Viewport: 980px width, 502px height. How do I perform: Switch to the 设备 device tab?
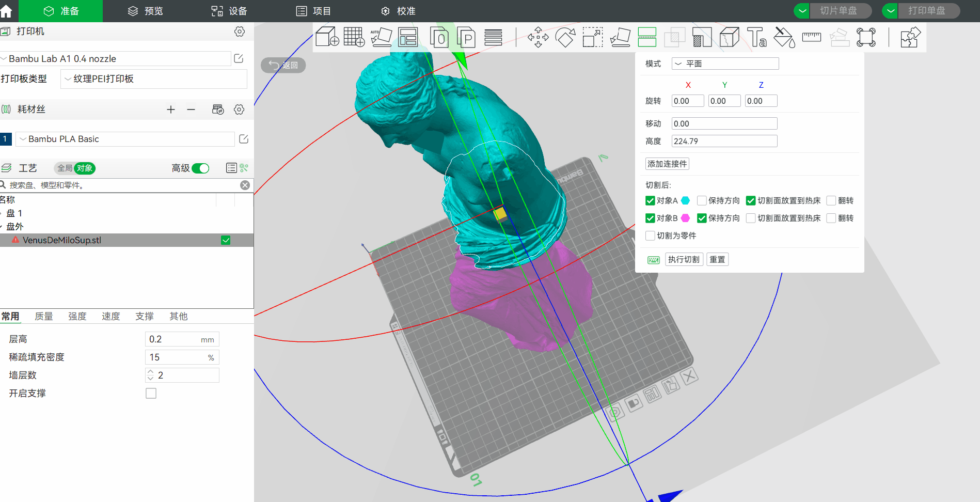[x=229, y=11]
